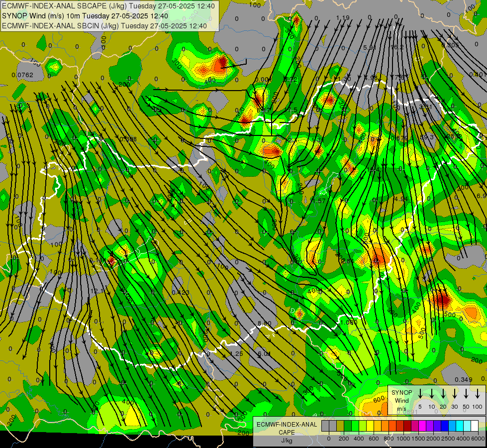487x448 pixels.
Task: Click the map value 2.81
Action: click(x=347, y=261)
